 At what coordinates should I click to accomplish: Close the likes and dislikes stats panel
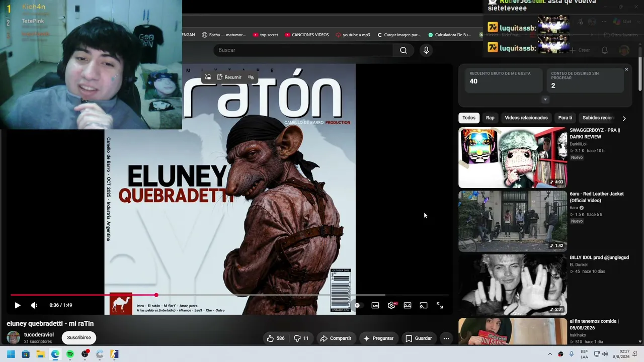[626, 69]
